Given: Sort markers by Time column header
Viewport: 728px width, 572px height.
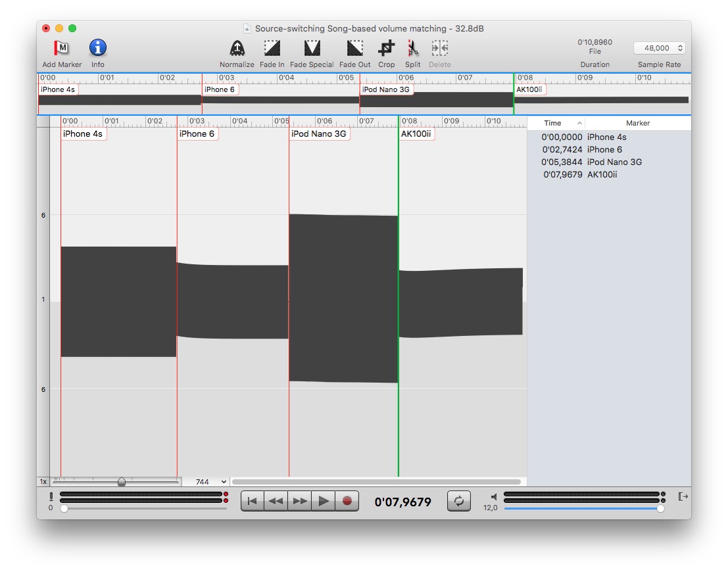Looking at the screenshot, I should [x=556, y=123].
